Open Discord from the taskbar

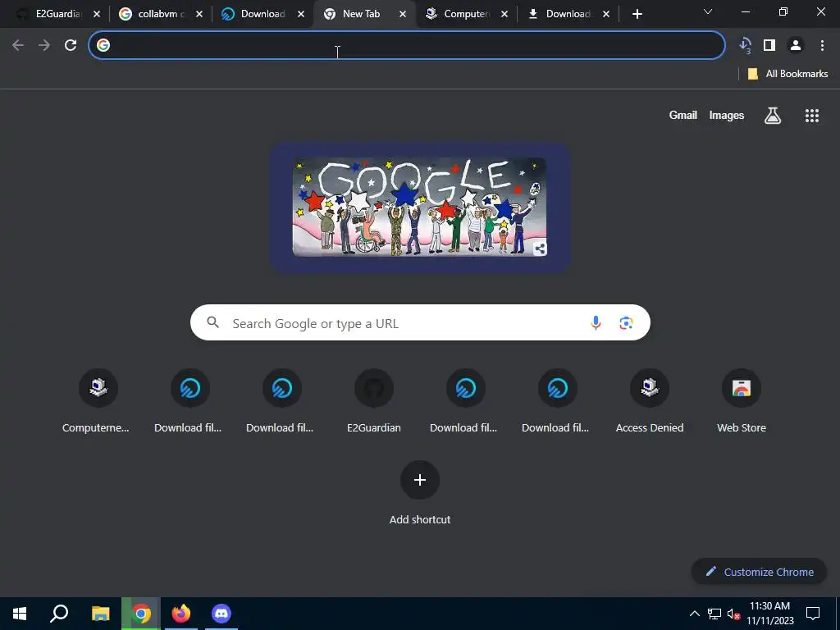(x=221, y=614)
